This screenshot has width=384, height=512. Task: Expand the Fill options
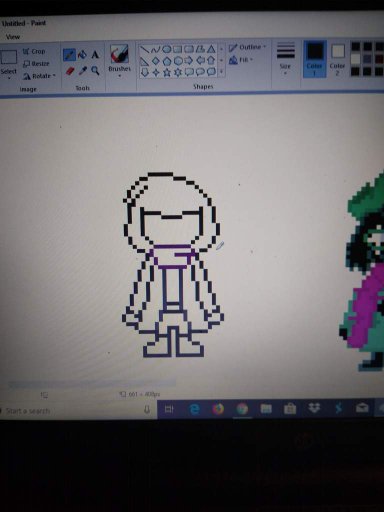tap(241, 60)
